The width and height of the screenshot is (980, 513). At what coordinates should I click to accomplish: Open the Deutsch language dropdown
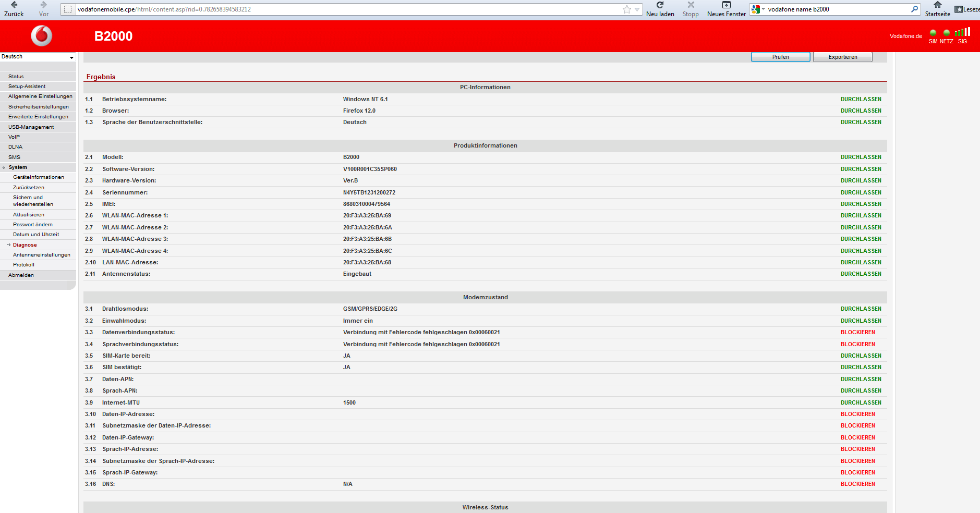coord(38,57)
